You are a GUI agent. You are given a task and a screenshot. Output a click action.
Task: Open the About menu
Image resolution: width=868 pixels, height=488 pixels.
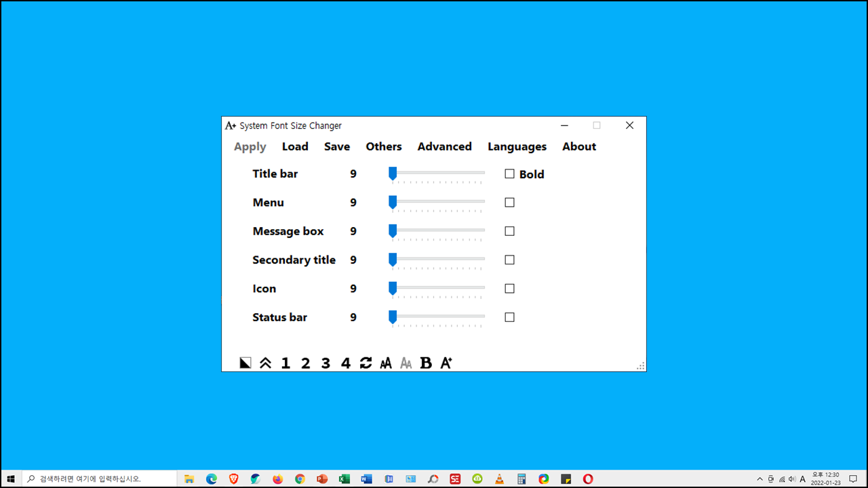pyautogui.click(x=579, y=146)
